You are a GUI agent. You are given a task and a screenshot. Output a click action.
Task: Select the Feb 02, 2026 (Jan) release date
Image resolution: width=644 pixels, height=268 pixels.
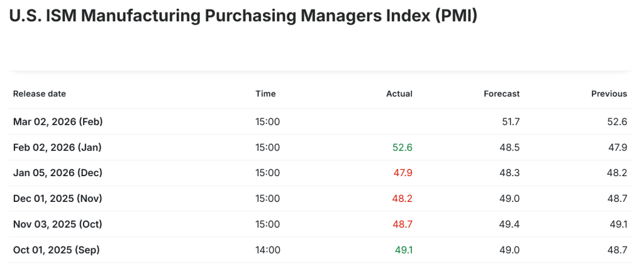click(57, 147)
